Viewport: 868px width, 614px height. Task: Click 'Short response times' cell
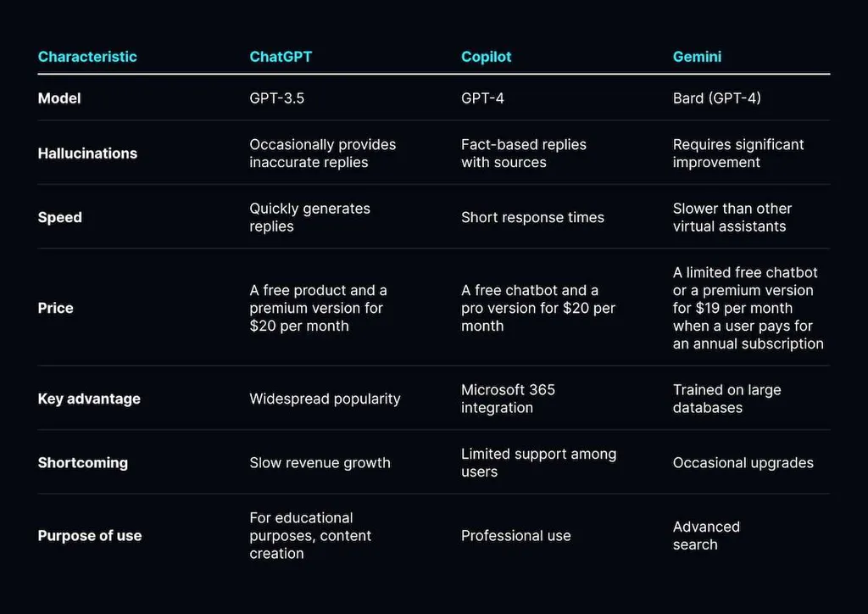point(532,218)
